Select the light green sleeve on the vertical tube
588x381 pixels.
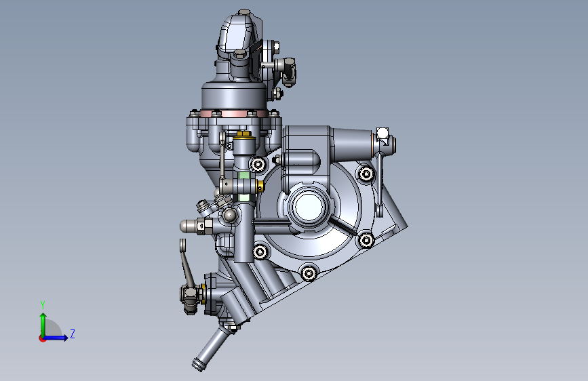[244, 175]
